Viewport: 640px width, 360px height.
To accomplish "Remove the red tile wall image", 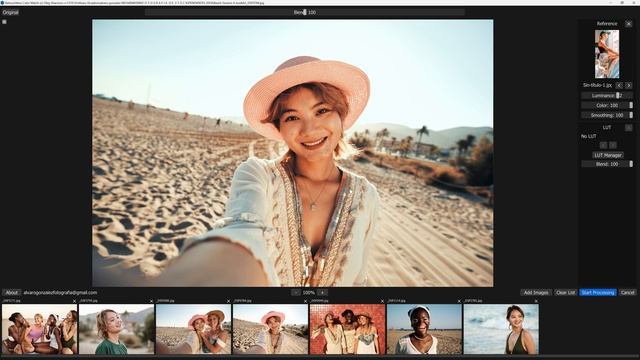I will click(x=382, y=301).
